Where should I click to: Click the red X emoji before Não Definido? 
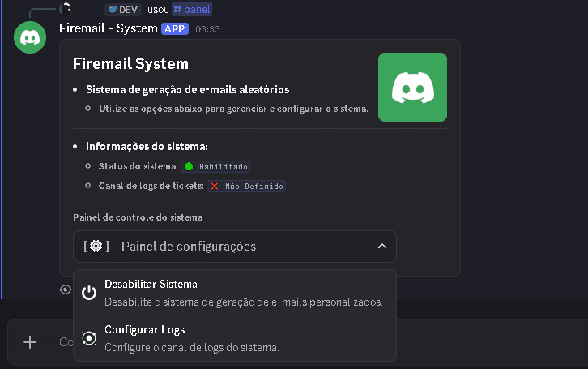click(215, 187)
